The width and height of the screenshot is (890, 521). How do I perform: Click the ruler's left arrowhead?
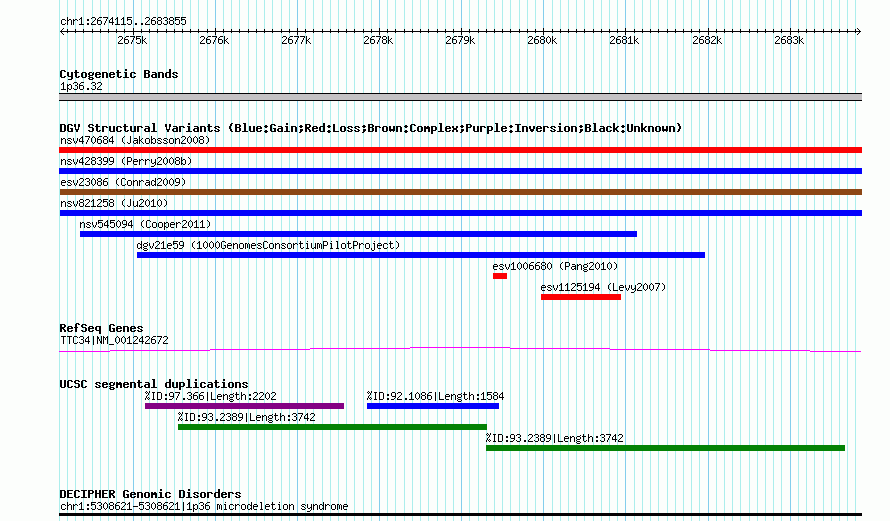(x=62, y=32)
